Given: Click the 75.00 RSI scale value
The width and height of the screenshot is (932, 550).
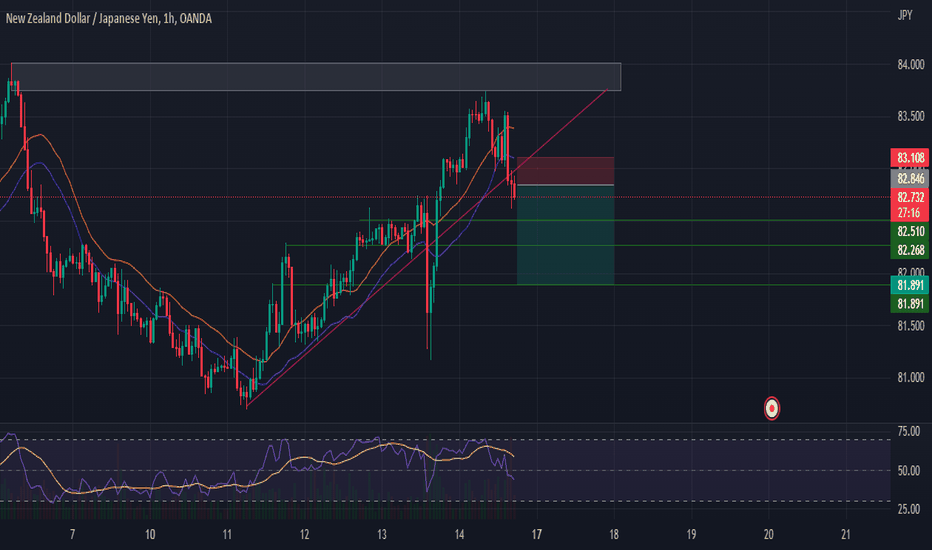Looking at the screenshot, I should click(x=908, y=431).
